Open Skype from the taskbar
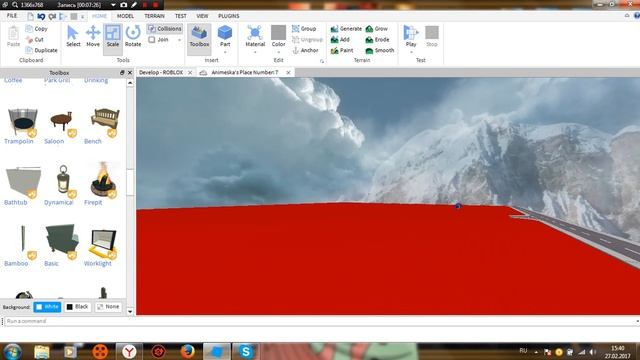 (x=246, y=351)
